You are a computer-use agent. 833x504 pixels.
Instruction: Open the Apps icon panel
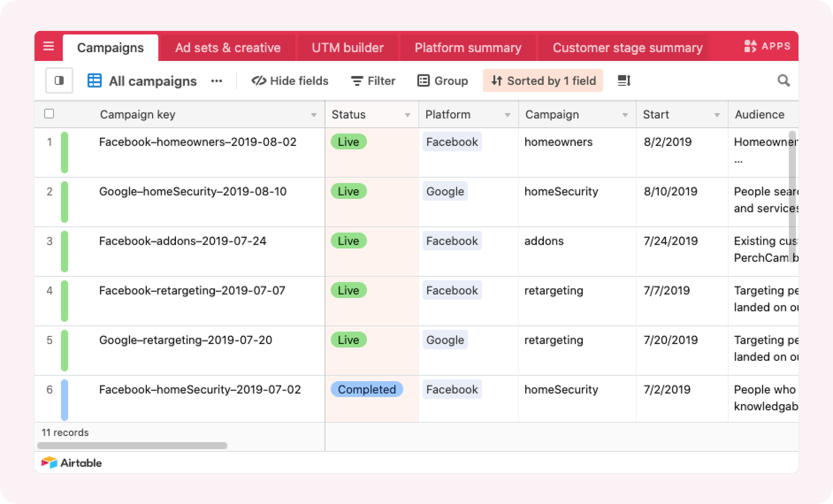point(767,46)
